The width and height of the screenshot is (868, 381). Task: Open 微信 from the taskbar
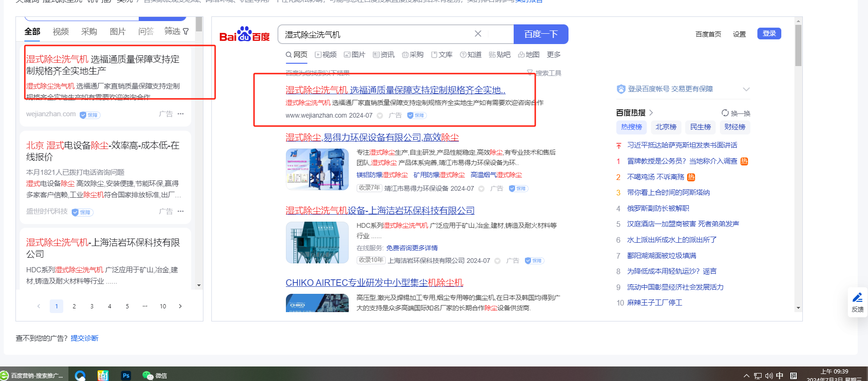155,375
